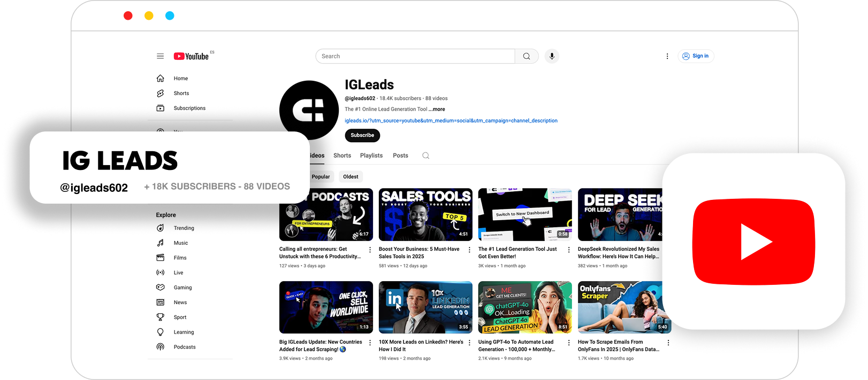Open title '10X More Leads on LinkedIn?'
Screen dimensions: 868x380
[x=421, y=346]
